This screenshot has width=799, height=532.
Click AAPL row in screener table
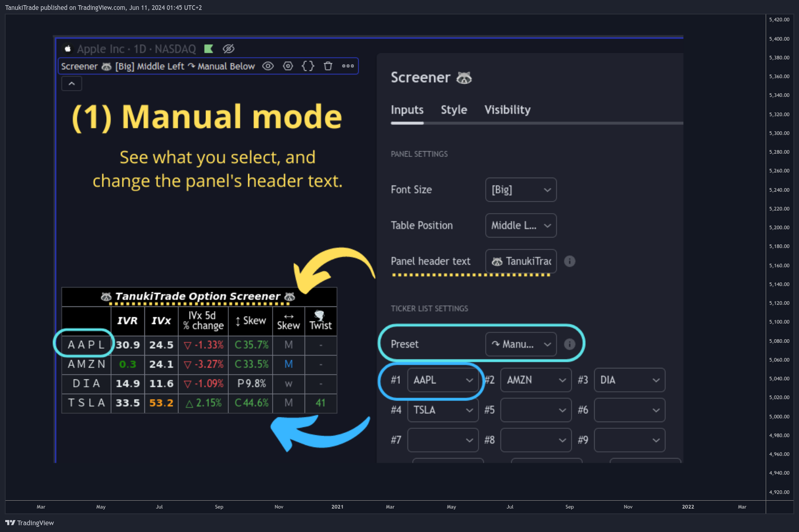click(x=199, y=345)
